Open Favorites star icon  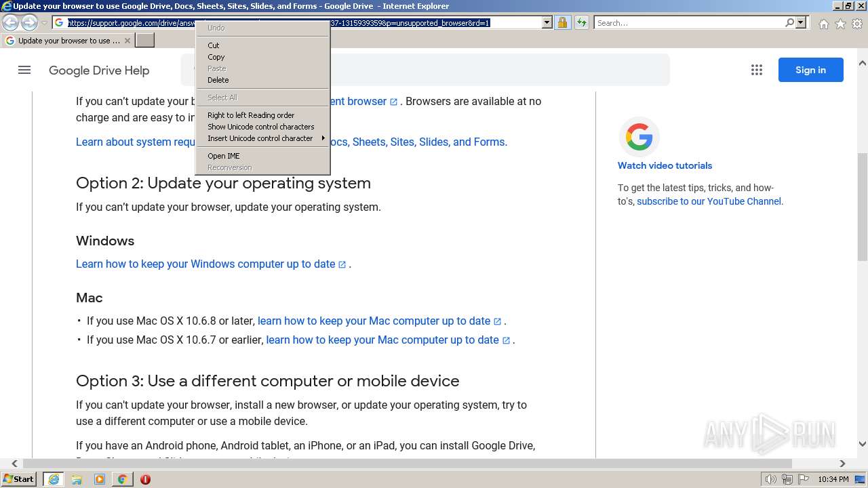pyautogui.click(x=840, y=24)
